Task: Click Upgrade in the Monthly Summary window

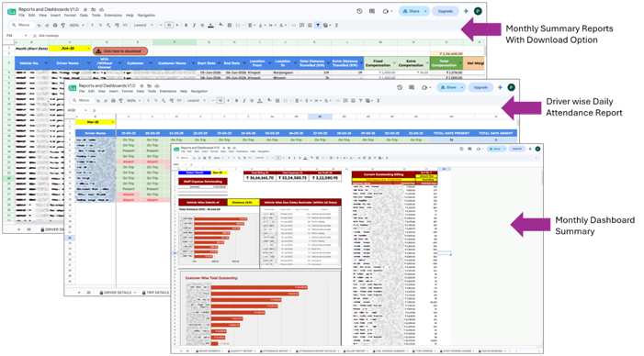Action: pos(446,11)
